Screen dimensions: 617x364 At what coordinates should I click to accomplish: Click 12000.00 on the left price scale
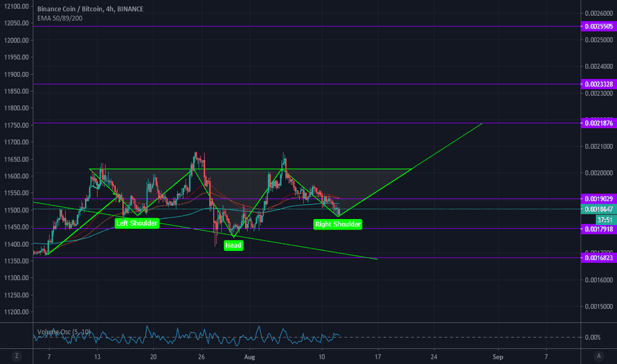tap(16, 40)
